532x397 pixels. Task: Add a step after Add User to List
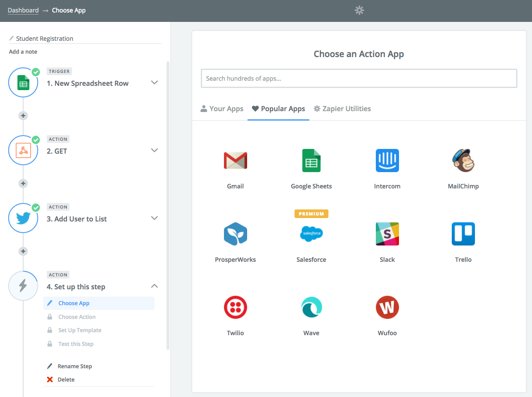[x=23, y=251]
